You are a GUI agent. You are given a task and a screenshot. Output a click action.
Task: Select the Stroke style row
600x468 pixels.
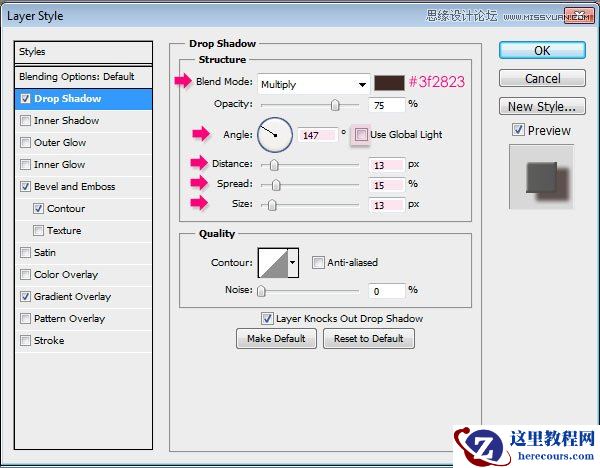(x=83, y=341)
